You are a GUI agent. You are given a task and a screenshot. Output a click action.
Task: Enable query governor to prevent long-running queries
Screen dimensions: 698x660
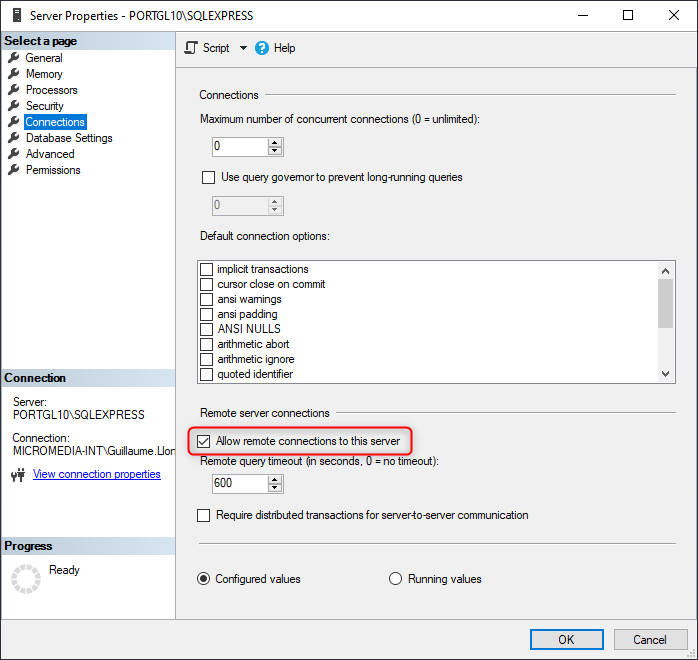point(209,178)
